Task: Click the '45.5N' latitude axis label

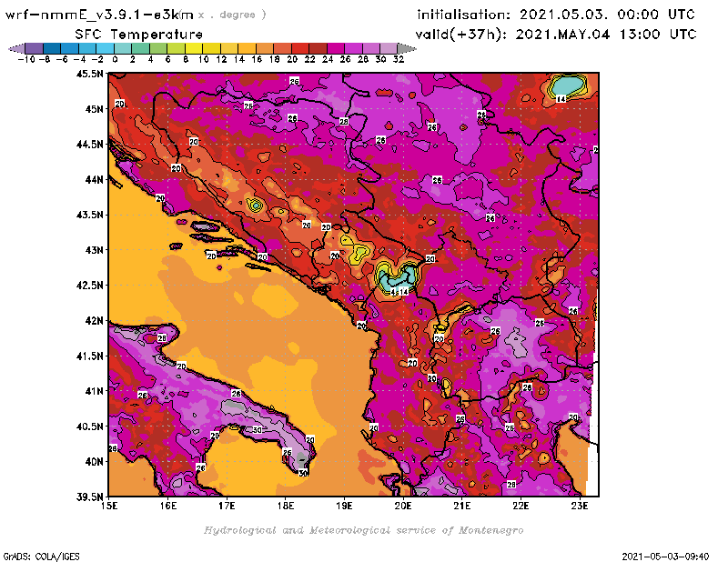Action: point(89,74)
